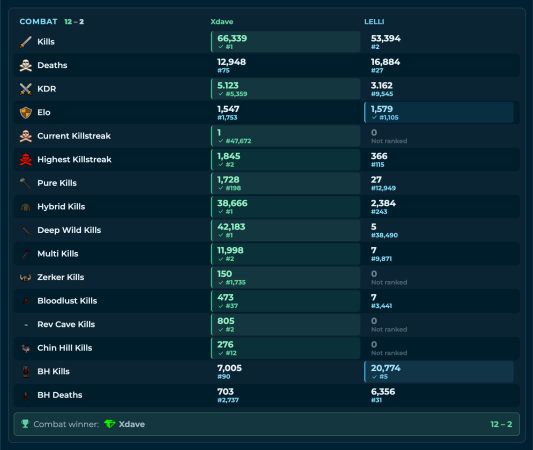Click the crossed swords KDR icon

point(25,89)
